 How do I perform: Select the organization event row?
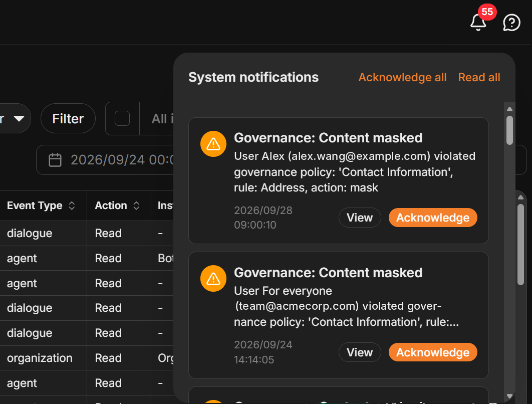pyautogui.click(x=87, y=358)
